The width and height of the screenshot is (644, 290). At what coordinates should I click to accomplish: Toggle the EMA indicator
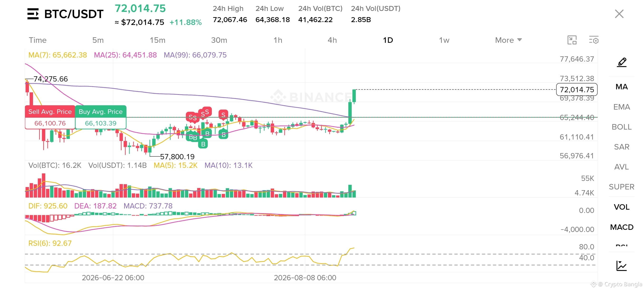(621, 107)
